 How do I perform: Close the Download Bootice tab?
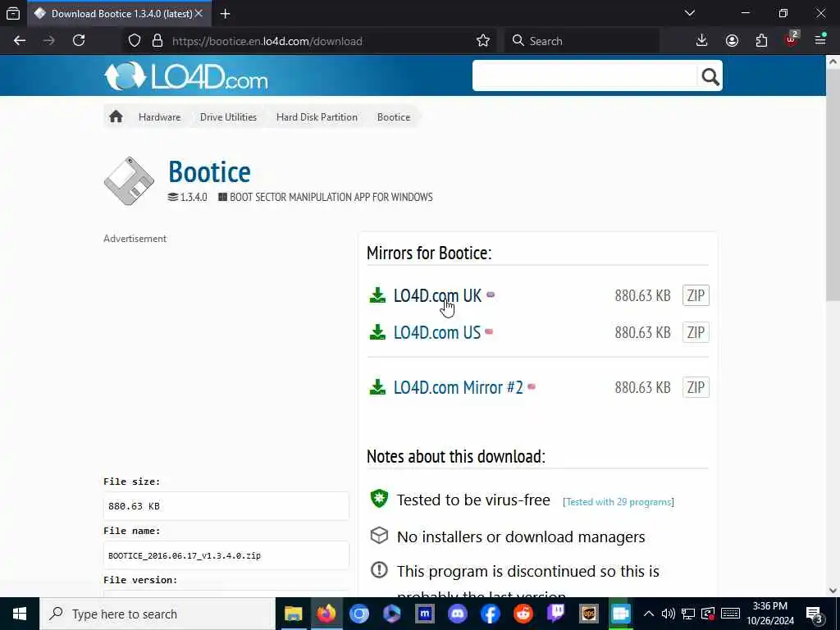[x=199, y=13]
